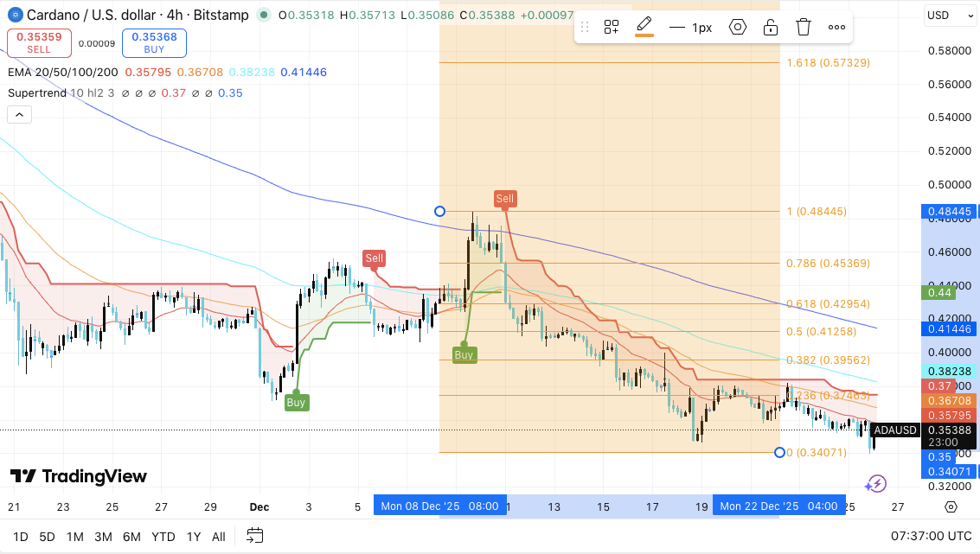Click the lightning replay icon near chart bottom

(x=875, y=484)
